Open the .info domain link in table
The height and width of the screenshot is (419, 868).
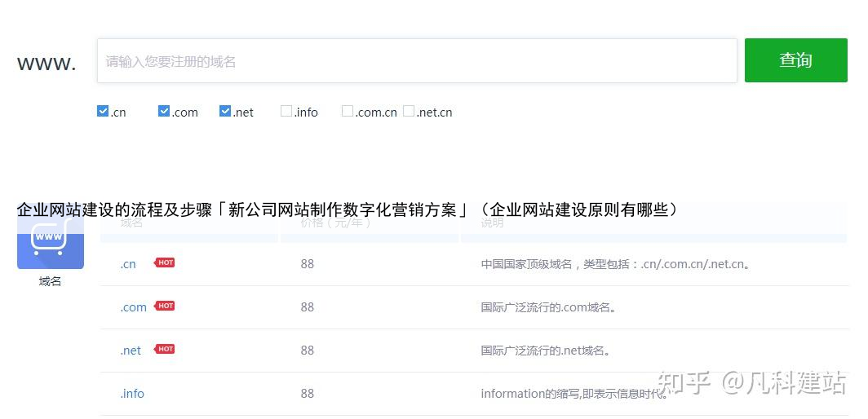pos(132,394)
